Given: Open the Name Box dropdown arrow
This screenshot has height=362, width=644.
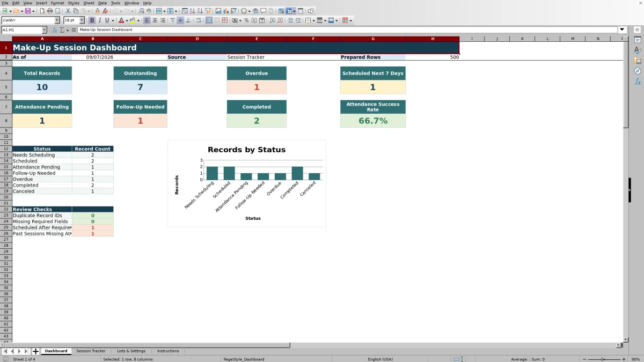Looking at the screenshot, I should (44, 30).
